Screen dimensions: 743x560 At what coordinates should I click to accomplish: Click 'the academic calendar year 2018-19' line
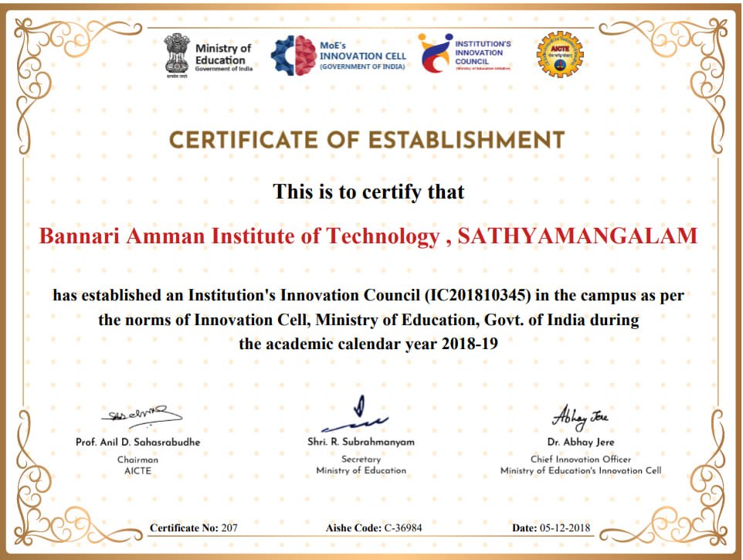click(368, 344)
